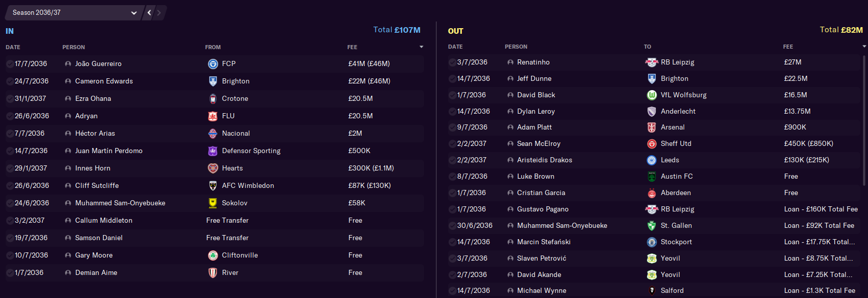The image size is (868, 298).
Task: Toggle the row selector for Renatinho
Action: (452, 62)
